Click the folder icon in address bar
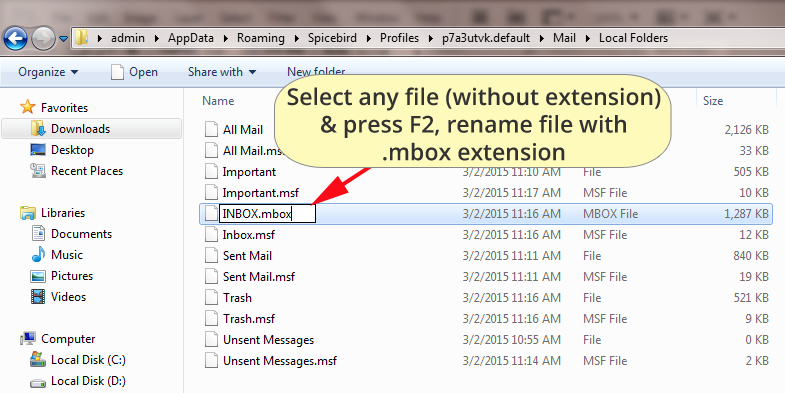This screenshot has height=393, width=785. (81, 38)
